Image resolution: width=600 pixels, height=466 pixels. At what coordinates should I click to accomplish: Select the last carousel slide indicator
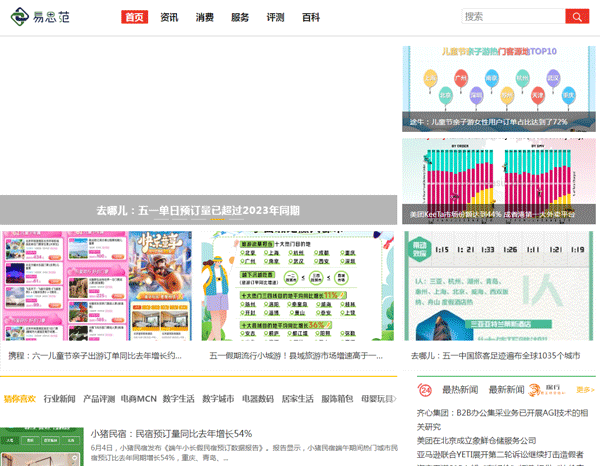pos(236,220)
